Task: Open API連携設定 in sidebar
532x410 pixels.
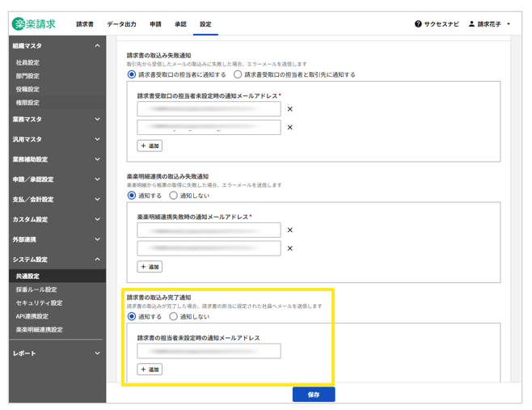Action: pyautogui.click(x=32, y=316)
